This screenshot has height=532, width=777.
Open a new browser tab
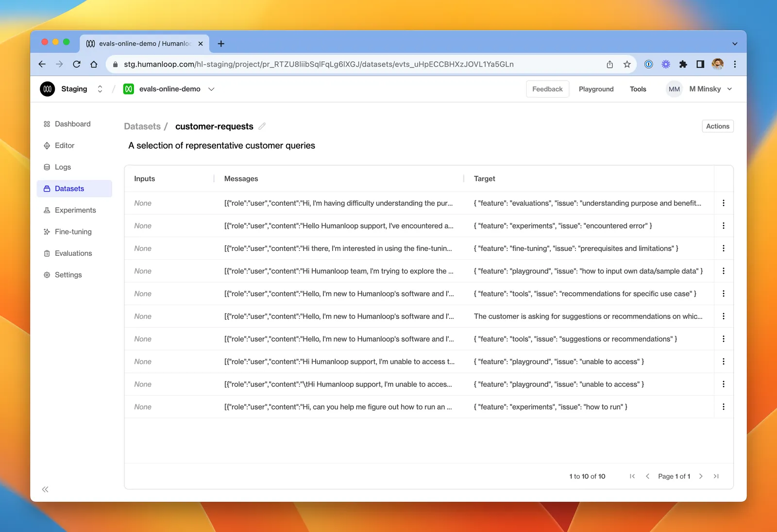pyautogui.click(x=221, y=44)
